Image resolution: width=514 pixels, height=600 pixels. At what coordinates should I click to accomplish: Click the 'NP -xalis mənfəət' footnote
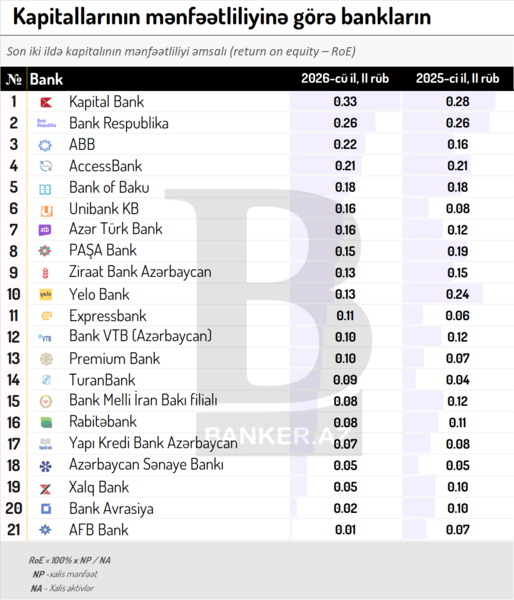coord(65,574)
